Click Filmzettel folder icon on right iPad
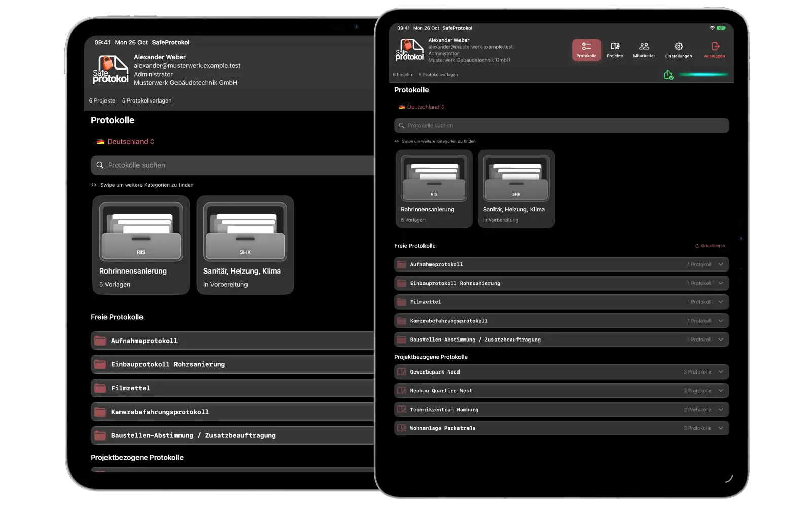 [x=402, y=302]
